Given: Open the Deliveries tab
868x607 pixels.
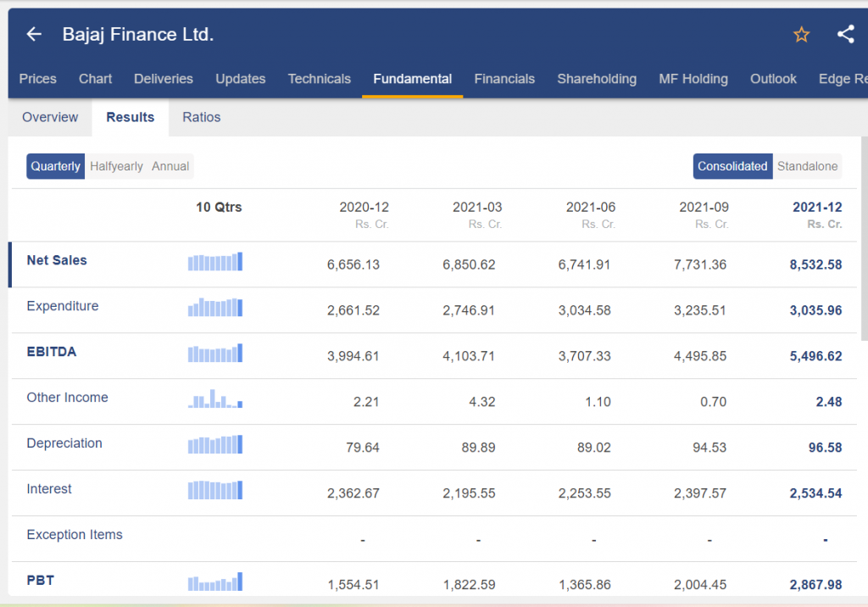Looking at the screenshot, I should pyautogui.click(x=164, y=79).
